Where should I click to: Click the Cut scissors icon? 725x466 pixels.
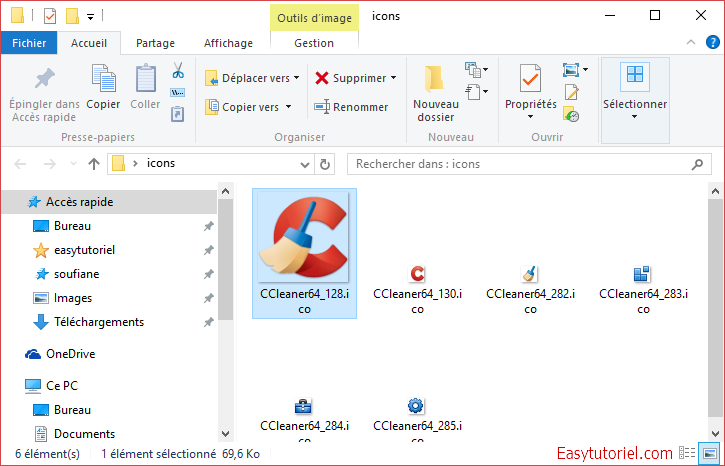[x=178, y=70]
